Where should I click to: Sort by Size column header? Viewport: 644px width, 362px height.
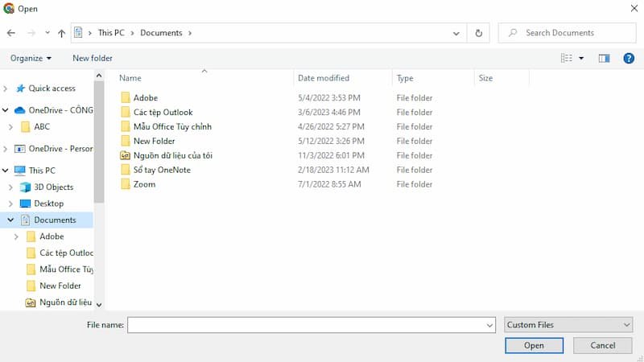485,78
